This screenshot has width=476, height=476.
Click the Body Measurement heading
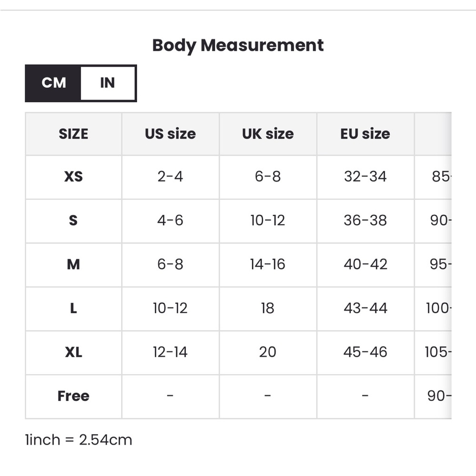(238, 46)
